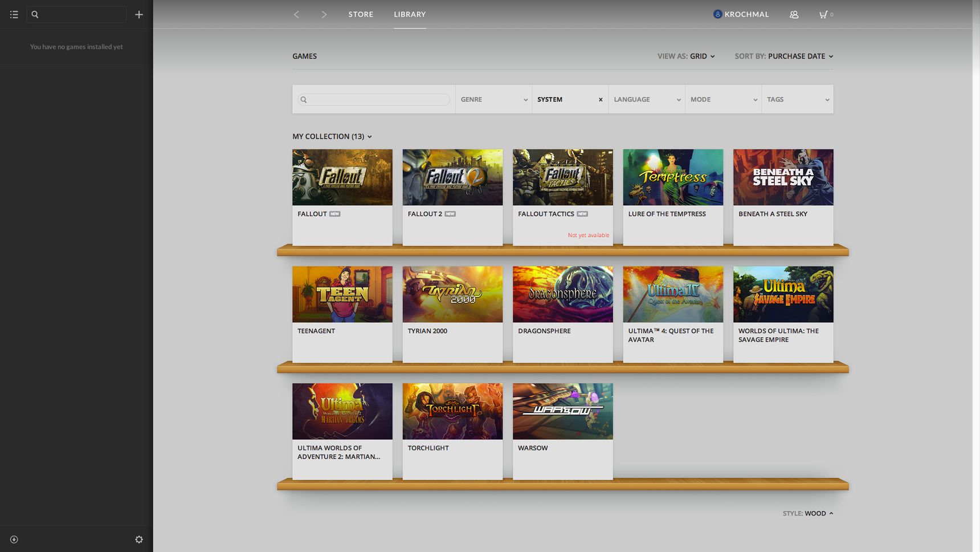980x552 pixels.
Task: Open the Sort By Purchase Date dropdown
Action: click(784, 56)
